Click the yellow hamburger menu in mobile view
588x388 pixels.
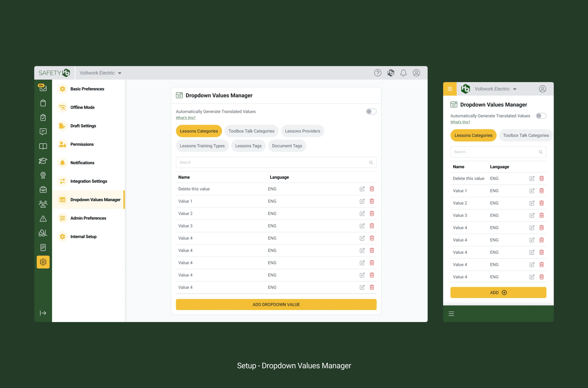(450, 89)
